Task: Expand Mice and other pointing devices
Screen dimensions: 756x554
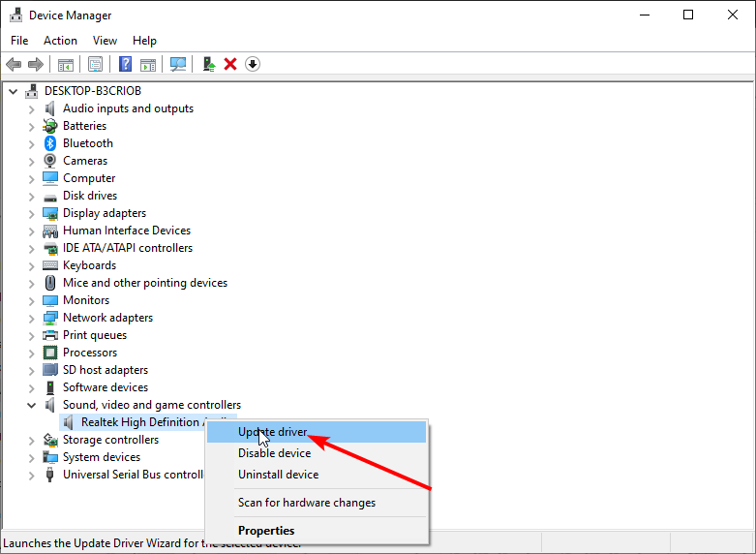Action: pos(31,283)
